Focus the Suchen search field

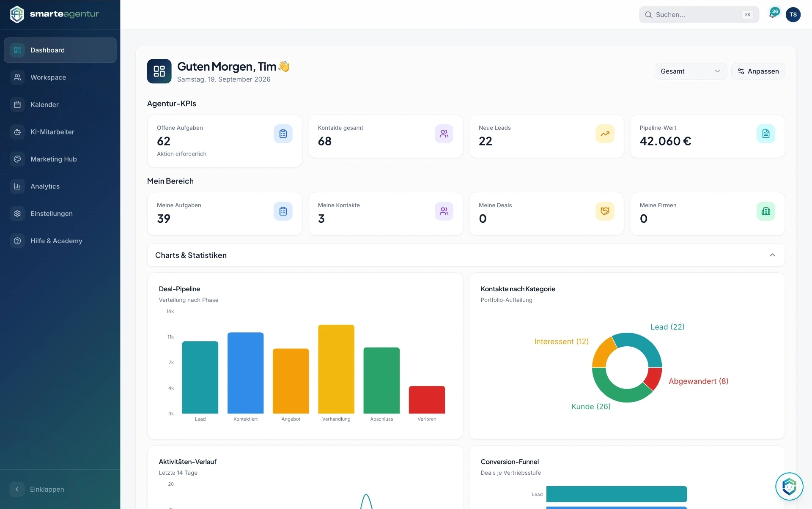pos(699,14)
